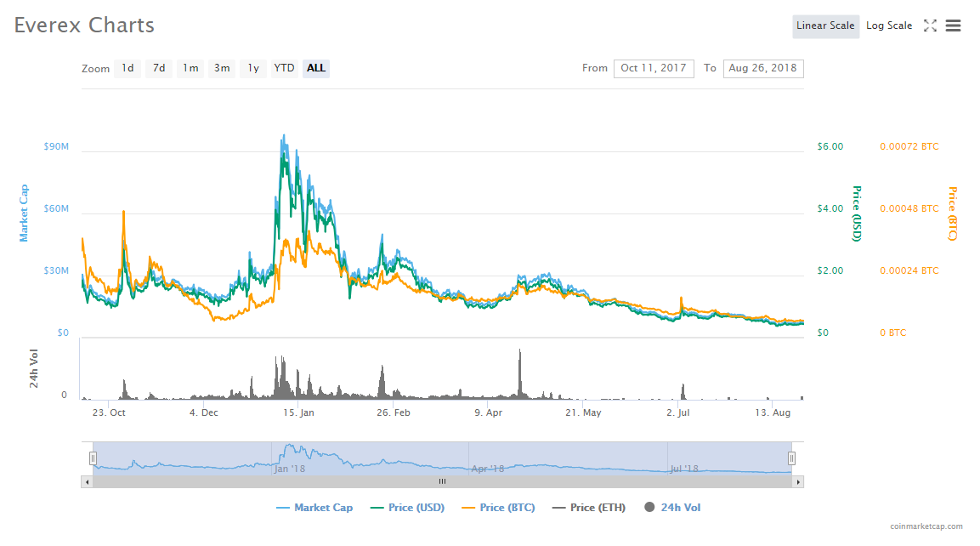Edit the From date field
Image resolution: width=980 pixels, height=546 pixels.
(654, 68)
